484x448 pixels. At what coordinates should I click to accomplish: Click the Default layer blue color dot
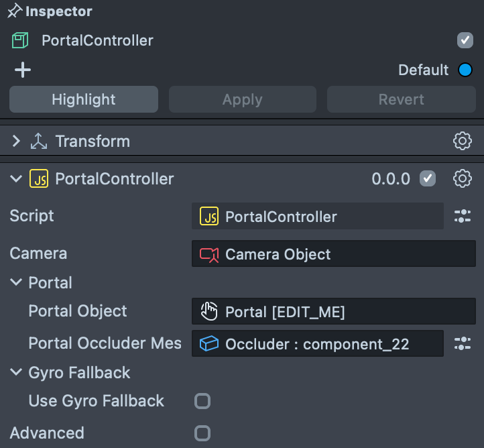pyautogui.click(x=465, y=70)
